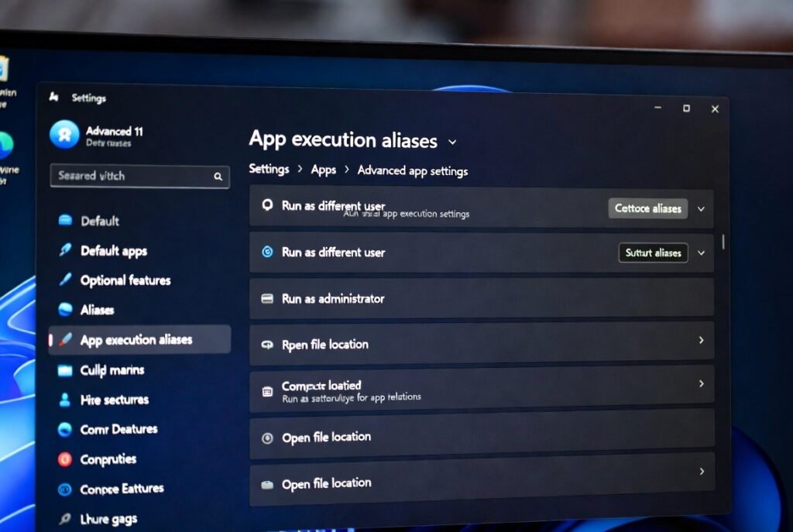Click the Culd marins folder icon

coord(65,370)
